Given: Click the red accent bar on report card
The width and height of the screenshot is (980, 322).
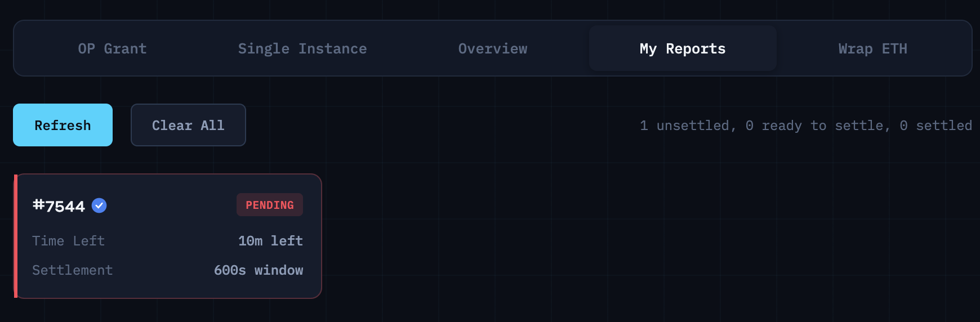Looking at the screenshot, I should coord(16,236).
